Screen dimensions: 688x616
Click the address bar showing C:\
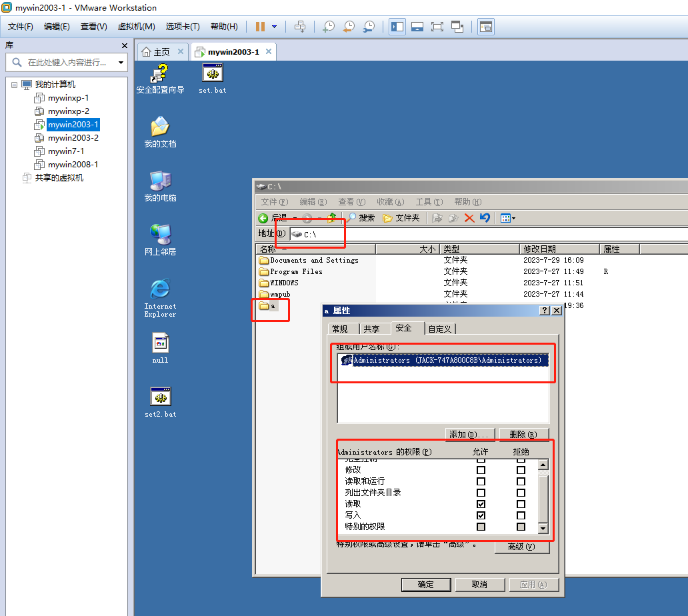(x=489, y=234)
